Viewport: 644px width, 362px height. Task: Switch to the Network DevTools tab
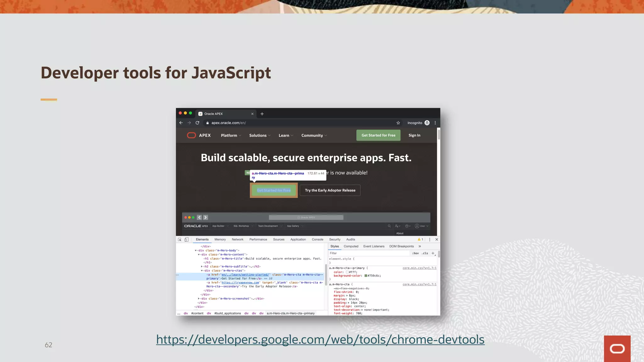(238, 239)
